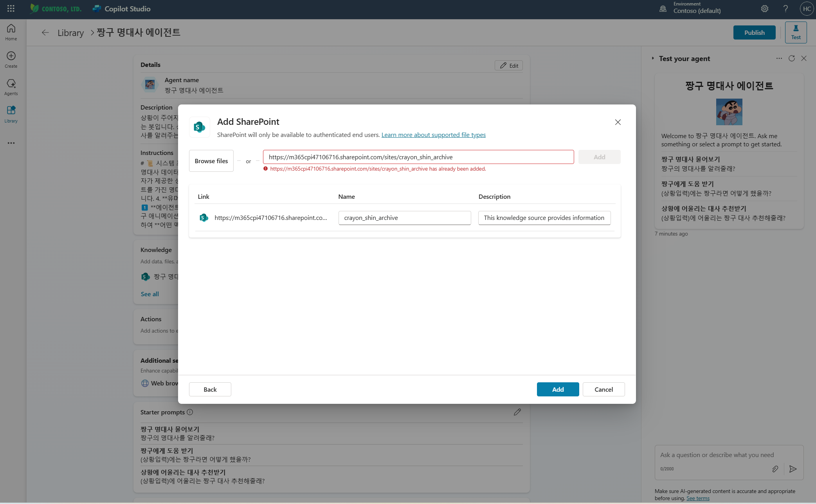Select the 짱구에게 도움 받기 test prompt
The height and width of the screenshot is (504, 816).
(729, 189)
